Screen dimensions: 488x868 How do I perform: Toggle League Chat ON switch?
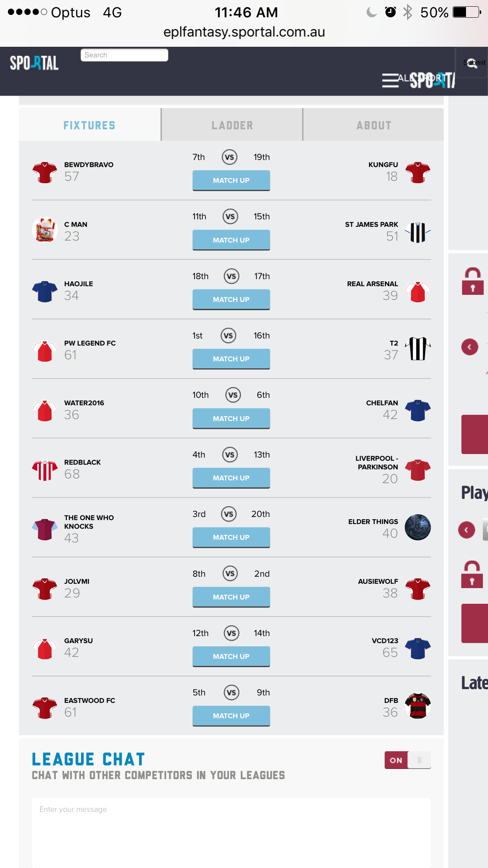[407, 760]
